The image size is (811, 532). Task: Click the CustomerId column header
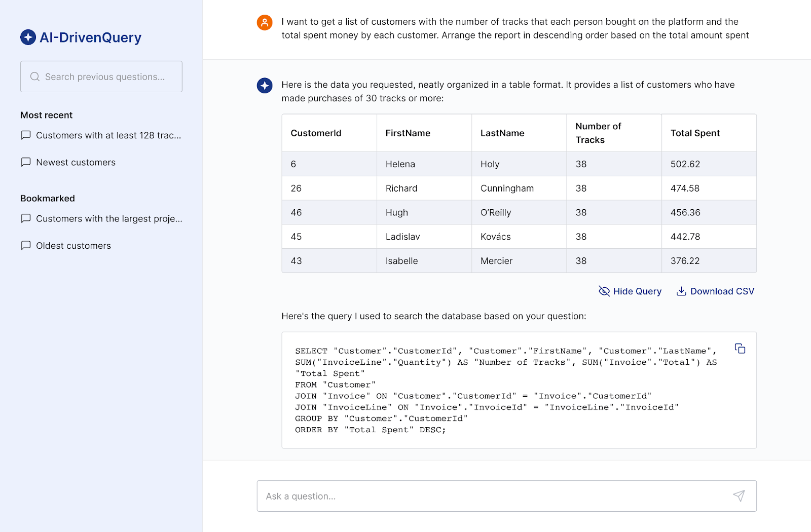316,133
